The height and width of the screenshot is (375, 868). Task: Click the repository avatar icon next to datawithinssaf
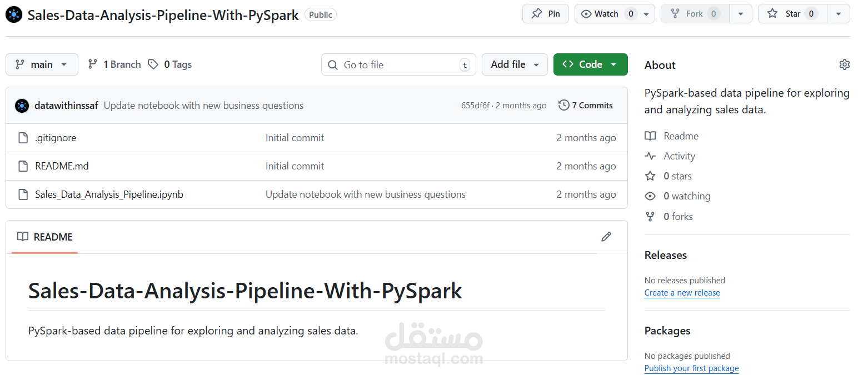[21, 105]
